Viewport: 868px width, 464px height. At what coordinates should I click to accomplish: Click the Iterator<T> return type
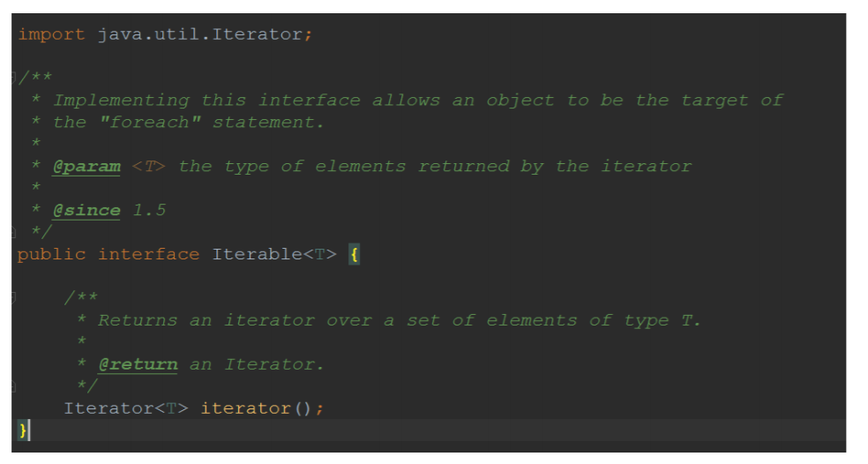(x=125, y=408)
